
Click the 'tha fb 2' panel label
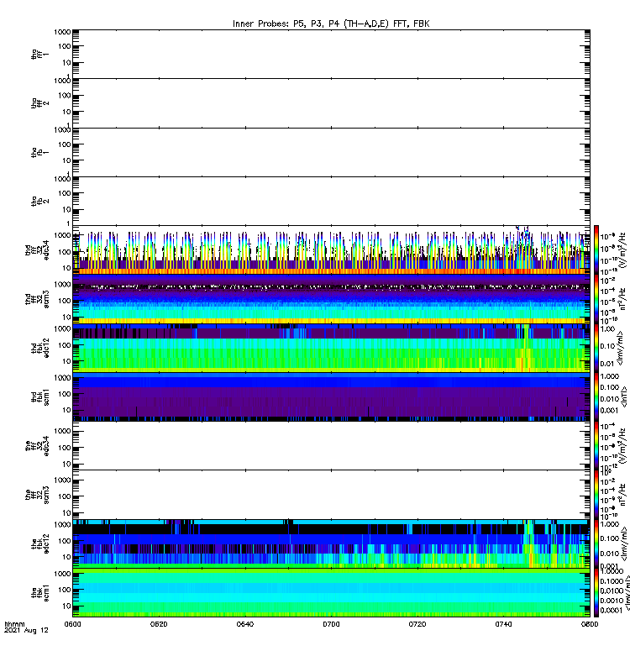point(39,201)
